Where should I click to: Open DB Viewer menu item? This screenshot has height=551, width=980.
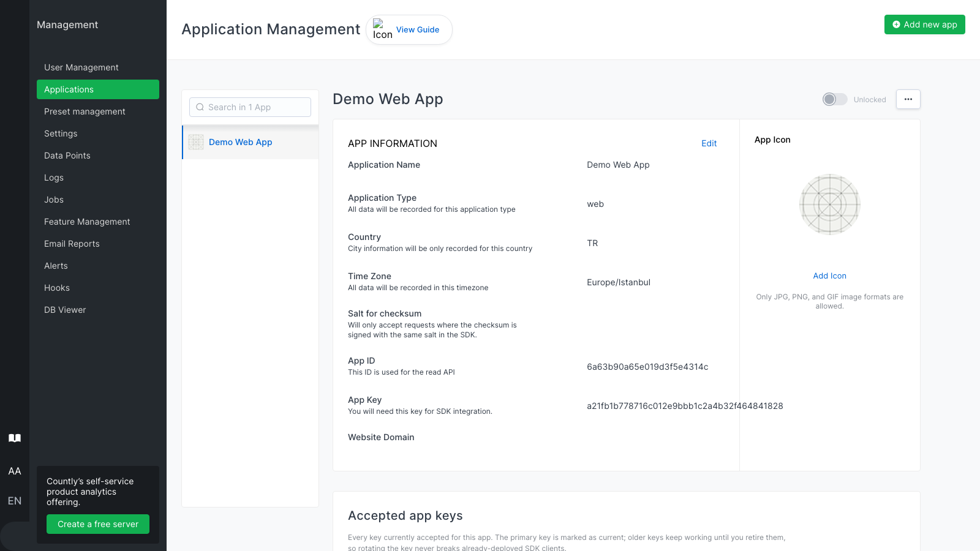click(98, 310)
